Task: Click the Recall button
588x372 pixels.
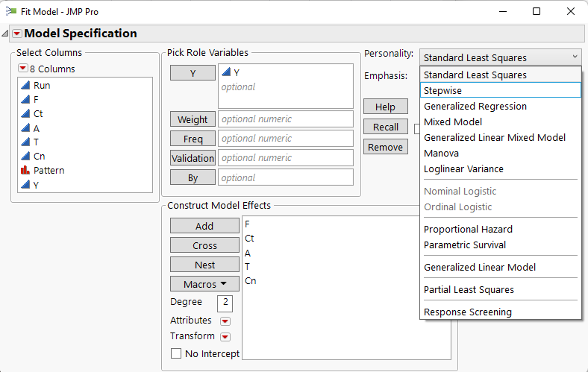Action: 385,127
